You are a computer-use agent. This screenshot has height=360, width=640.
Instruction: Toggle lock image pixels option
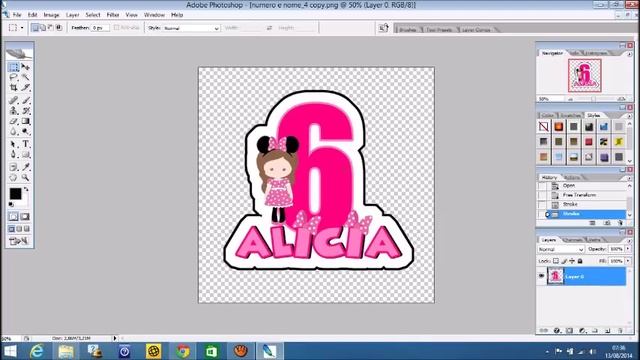(564, 261)
